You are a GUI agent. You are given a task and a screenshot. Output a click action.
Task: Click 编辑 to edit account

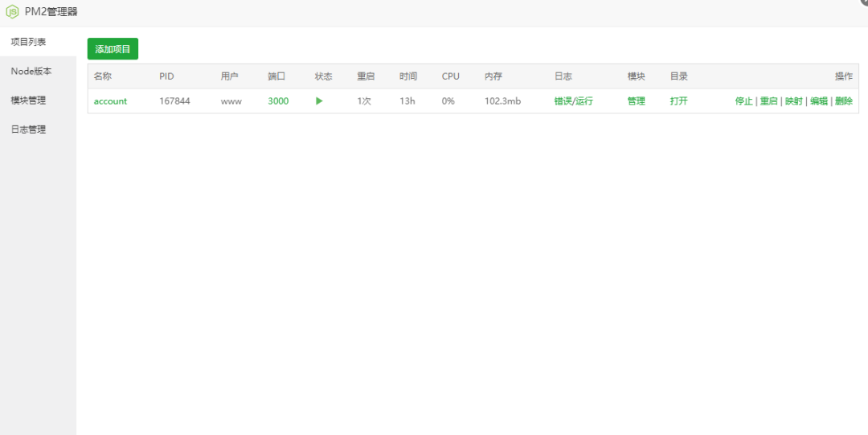tap(819, 101)
